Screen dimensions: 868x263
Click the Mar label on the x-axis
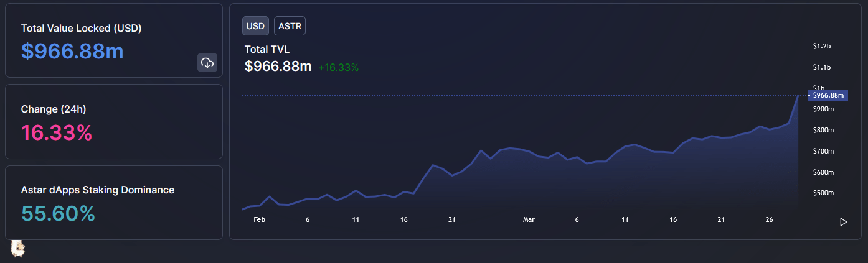click(x=529, y=220)
